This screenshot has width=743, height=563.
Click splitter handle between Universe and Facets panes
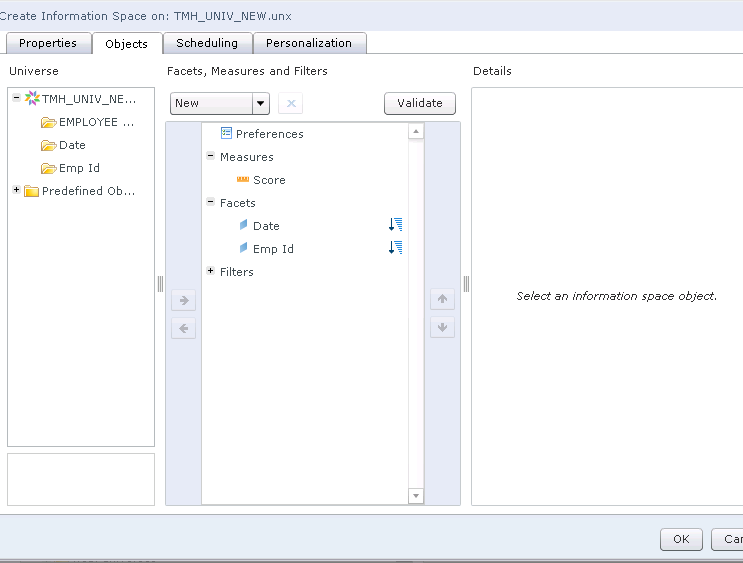(x=160, y=284)
